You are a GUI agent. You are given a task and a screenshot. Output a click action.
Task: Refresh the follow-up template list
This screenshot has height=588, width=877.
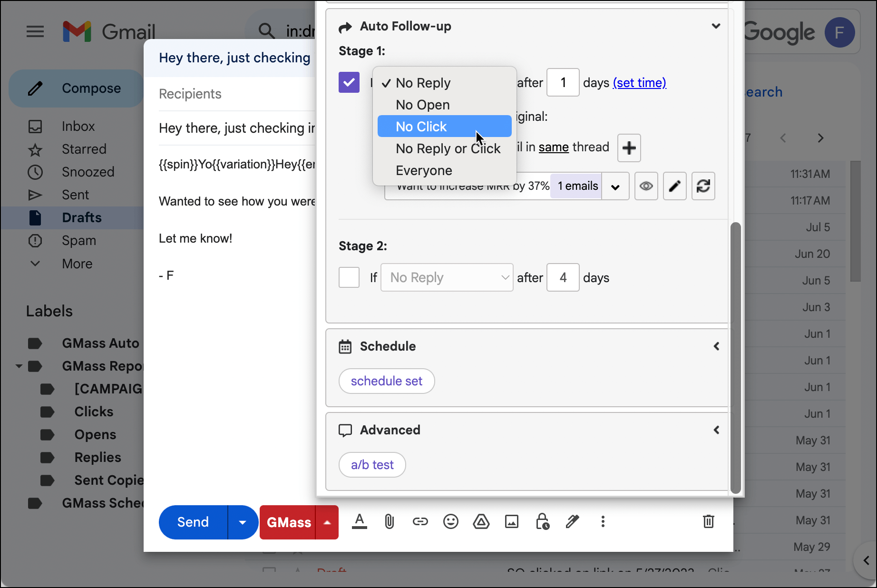pyautogui.click(x=703, y=186)
